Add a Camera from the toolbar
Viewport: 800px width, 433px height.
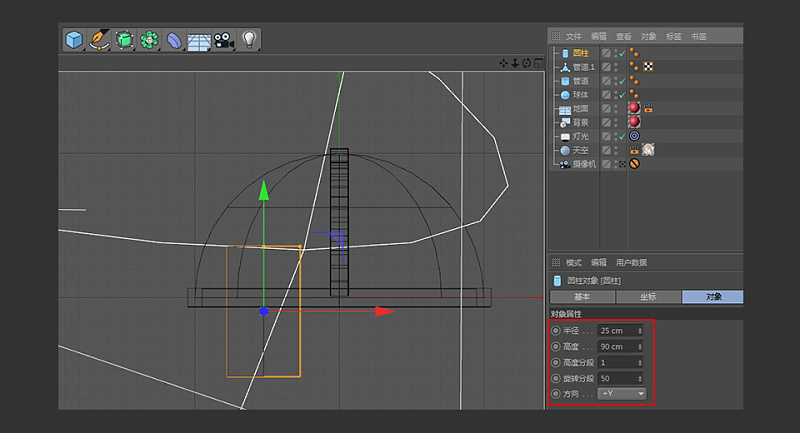tap(224, 40)
